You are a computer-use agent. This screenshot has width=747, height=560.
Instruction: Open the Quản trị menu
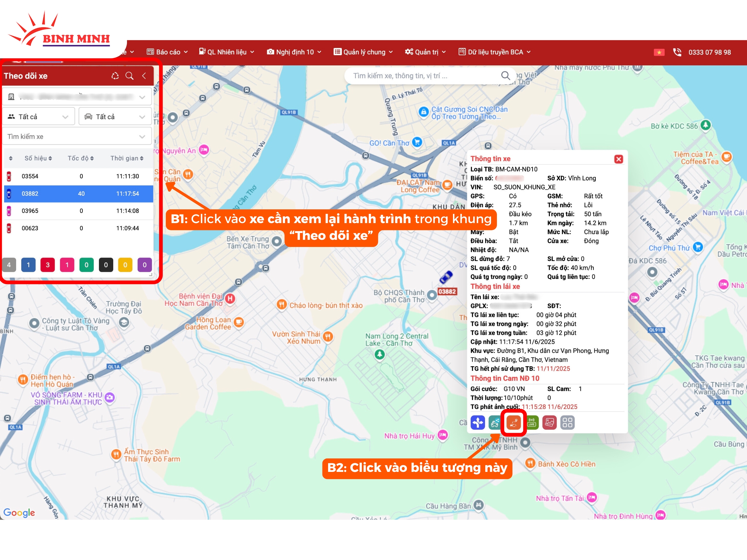pyautogui.click(x=425, y=52)
